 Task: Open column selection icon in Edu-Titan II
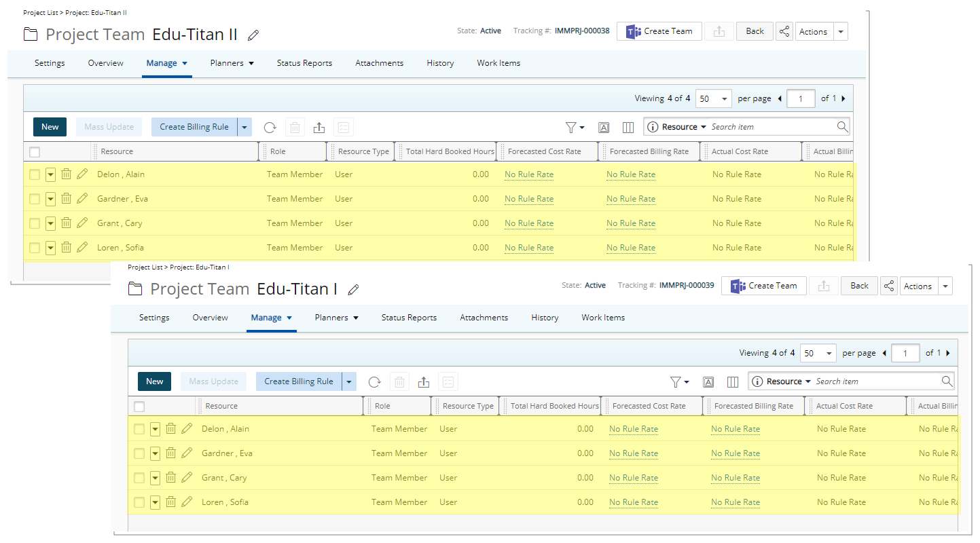click(x=628, y=127)
